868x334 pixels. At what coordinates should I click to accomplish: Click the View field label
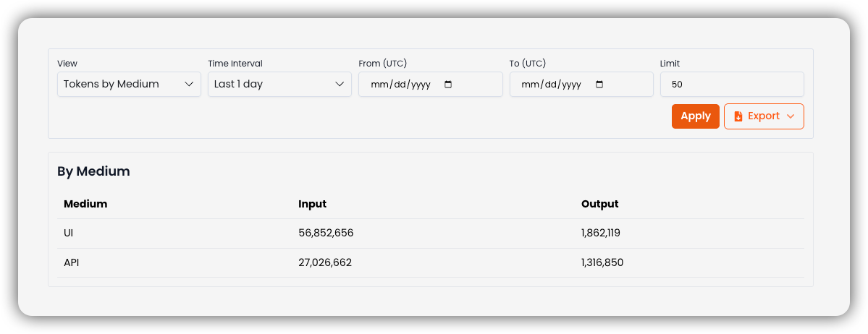(x=67, y=64)
